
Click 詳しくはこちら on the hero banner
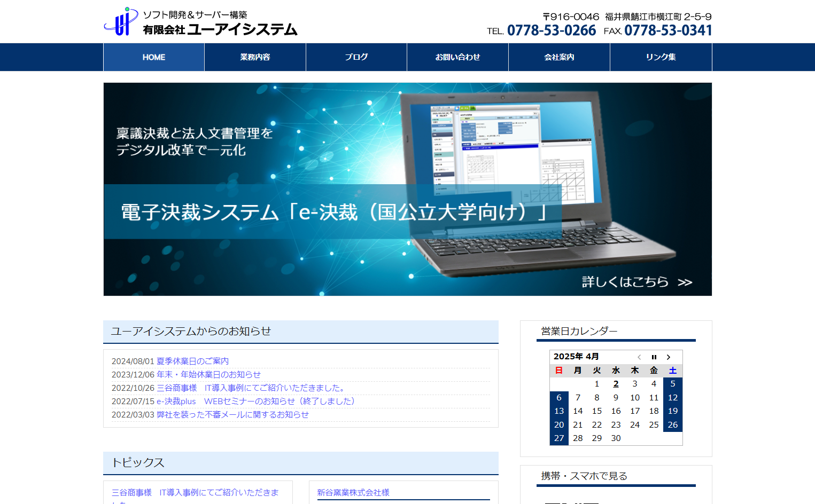(x=637, y=282)
